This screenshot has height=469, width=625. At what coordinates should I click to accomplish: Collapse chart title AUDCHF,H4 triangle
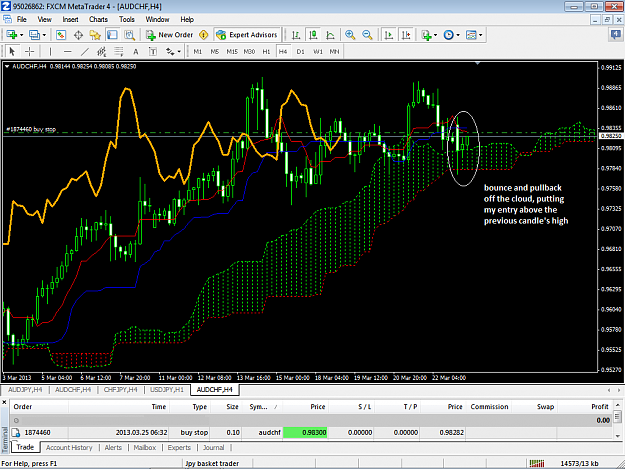[x=7, y=67]
